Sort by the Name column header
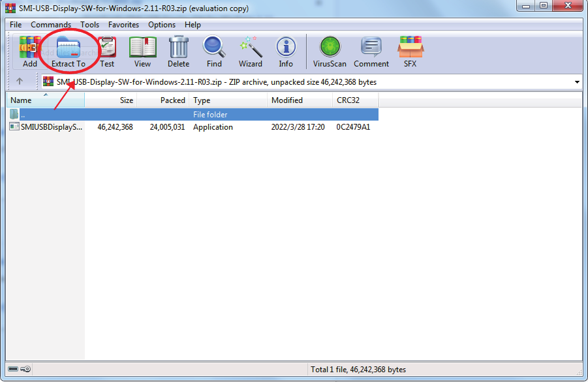The image size is (588, 382). pos(46,100)
